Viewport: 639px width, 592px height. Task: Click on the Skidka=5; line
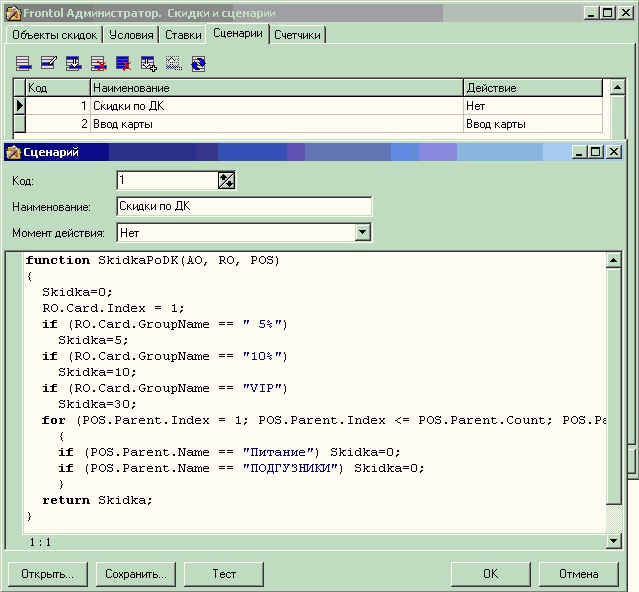(93, 340)
